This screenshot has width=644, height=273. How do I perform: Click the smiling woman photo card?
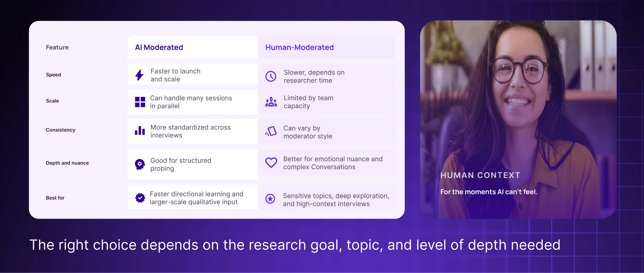tap(518, 100)
